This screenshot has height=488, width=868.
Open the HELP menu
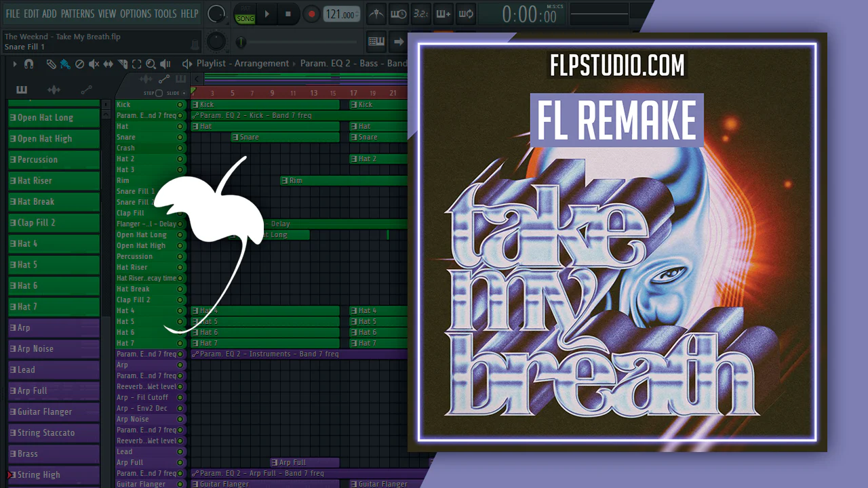189,14
